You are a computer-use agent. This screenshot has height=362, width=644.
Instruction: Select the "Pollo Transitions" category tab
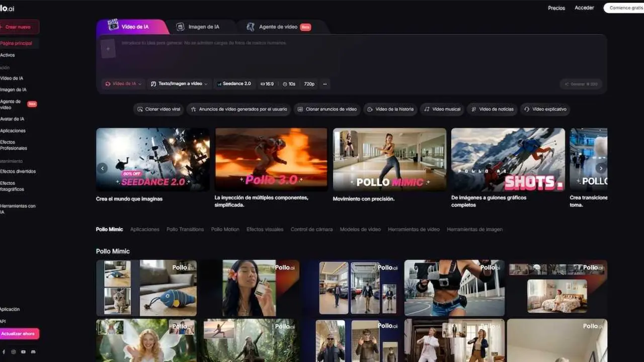[185, 229]
